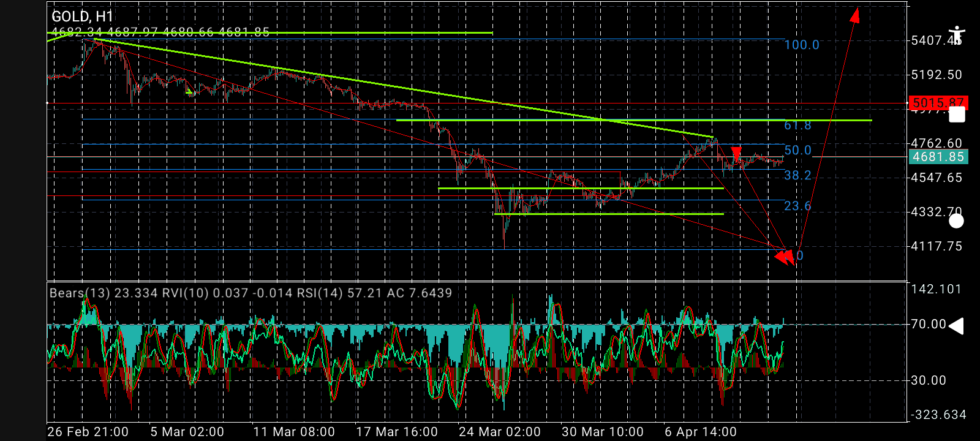This screenshot has width=980, height=441.
Task: Tap the Android back triangle button
Action: [x=956, y=326]
